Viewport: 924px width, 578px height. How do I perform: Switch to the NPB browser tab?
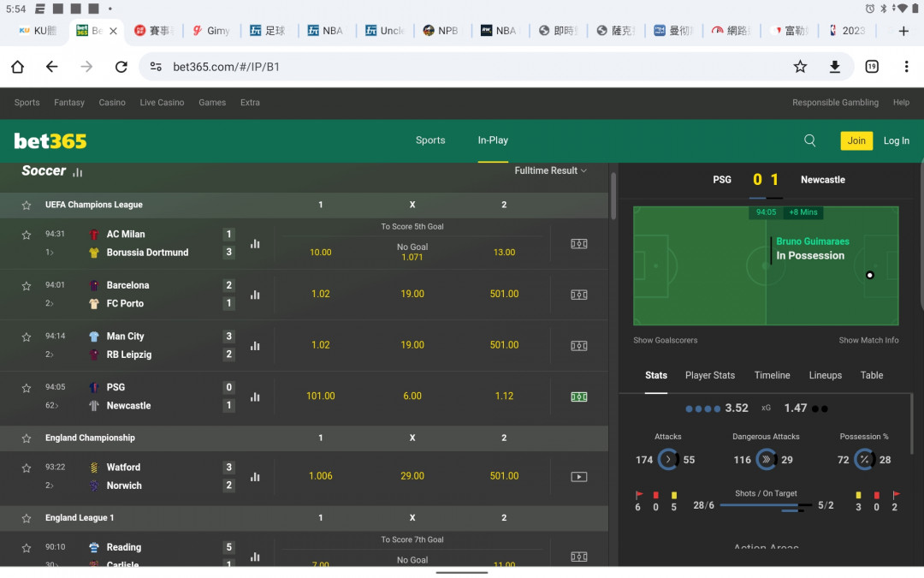pyautogui.click(x=441, y=31)
